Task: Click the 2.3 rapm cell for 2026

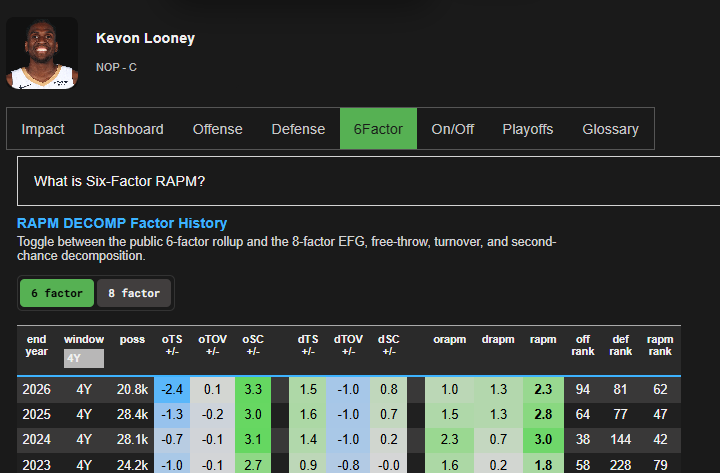Action: pos(543,389)
